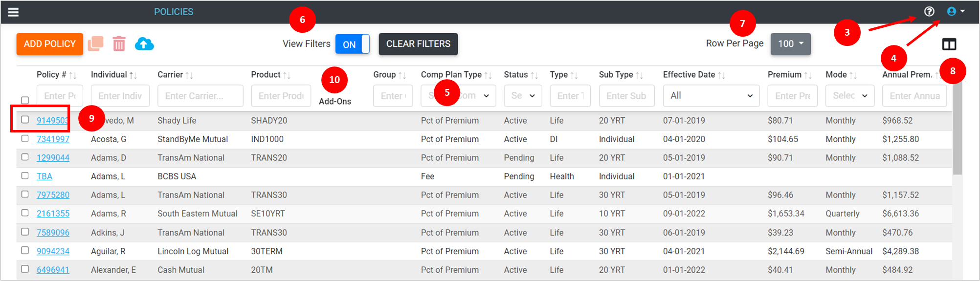This screenshot has width=980, height=281.
Task: Click the ADD POLICY button
Action: pyautogui.click(x=50, y=44)
